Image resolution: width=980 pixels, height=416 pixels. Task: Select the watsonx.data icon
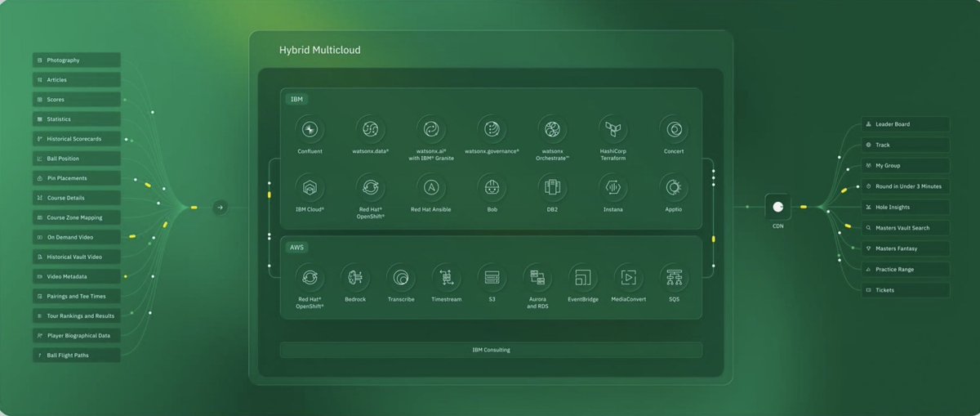click(370, 129)
